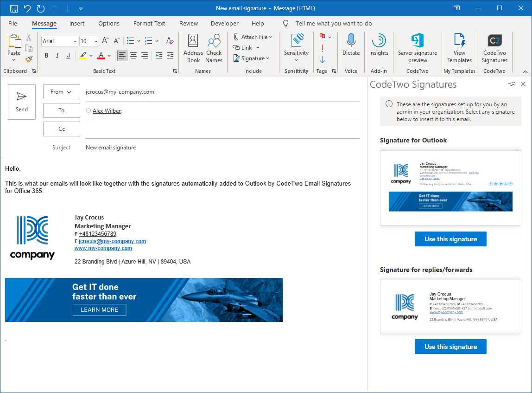Open the red font color picker arrow
Screen dimensions: 532x393
point(109,56)
